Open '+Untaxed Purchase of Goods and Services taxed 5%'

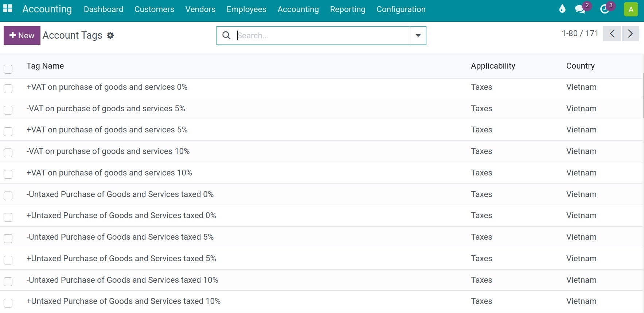point(121,259)
